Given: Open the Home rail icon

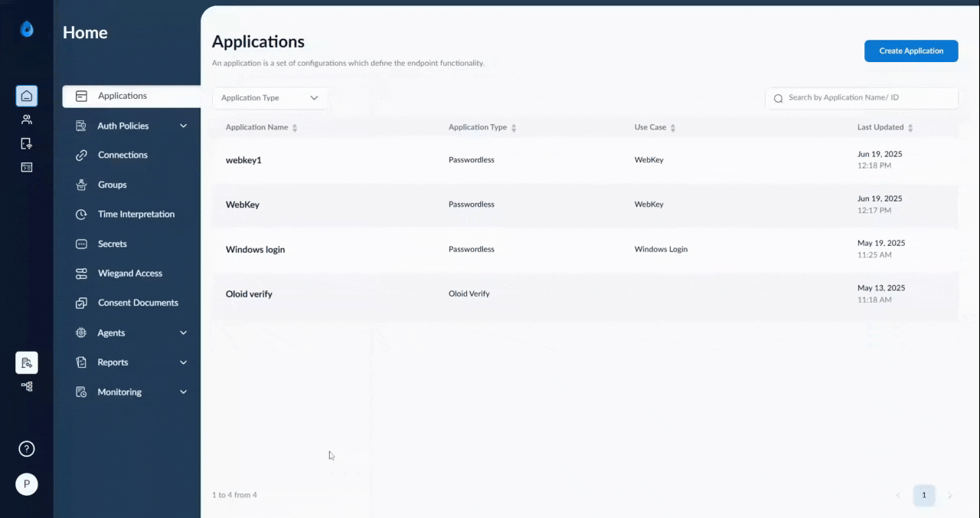Looking at the screenshot, I should tap(27, 96).
